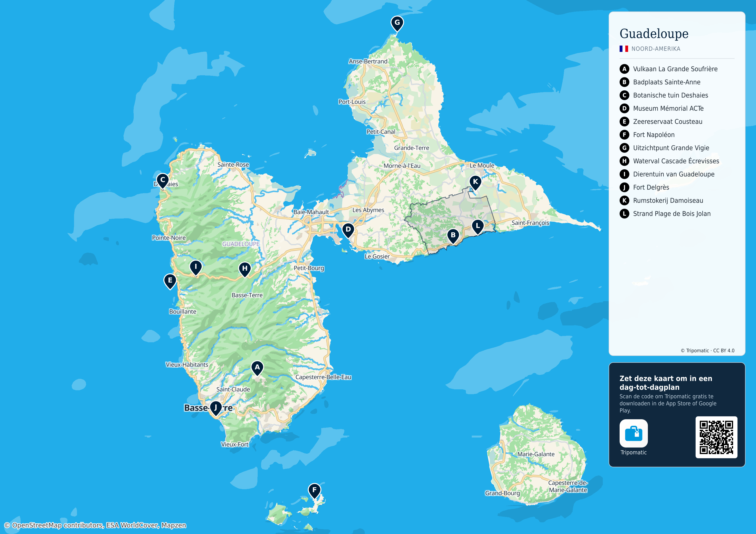Click map pin H at Cascade Écrevisses
This screenshot has height=534, width=756.
[x=245, y=269]
